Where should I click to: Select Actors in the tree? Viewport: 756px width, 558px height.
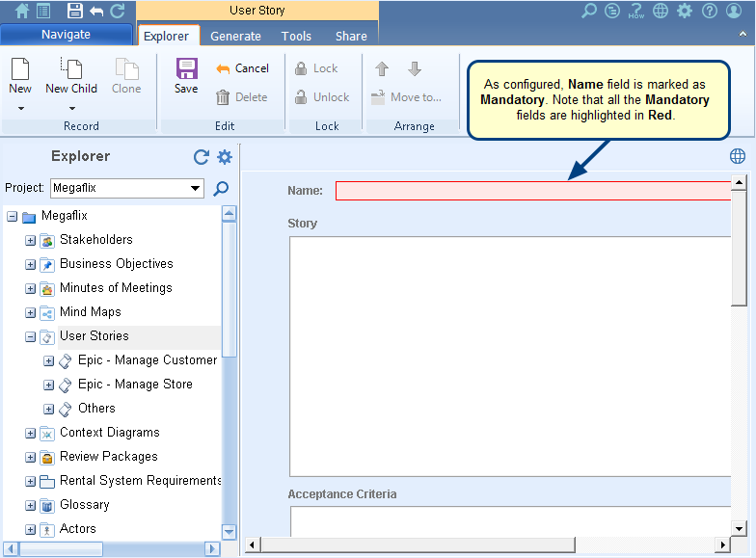(77, 528)
